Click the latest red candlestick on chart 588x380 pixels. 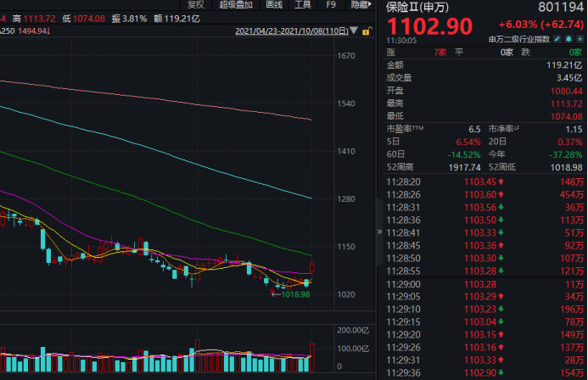(x=312, y=269)
